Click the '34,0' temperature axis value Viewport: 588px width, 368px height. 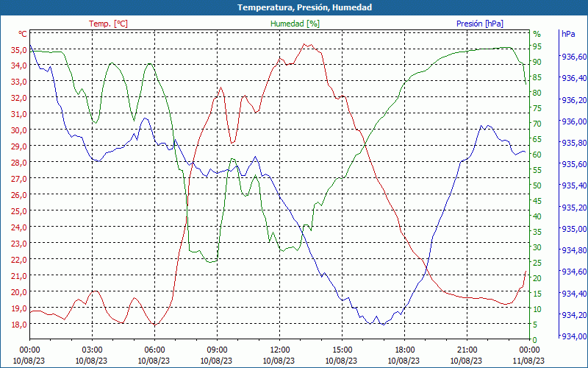click(x=19, y=66)
